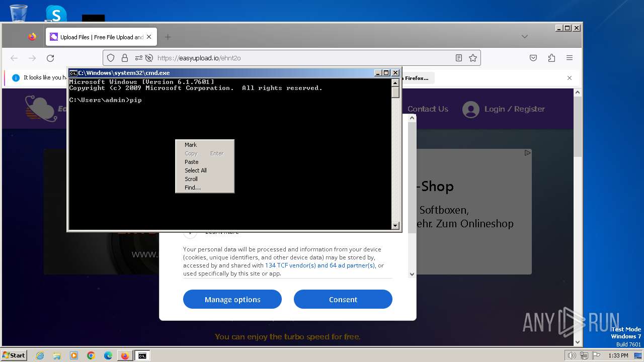Reload the page in Firefox
The height and width of the screenshot is (362, 644).
click(50, 58)
